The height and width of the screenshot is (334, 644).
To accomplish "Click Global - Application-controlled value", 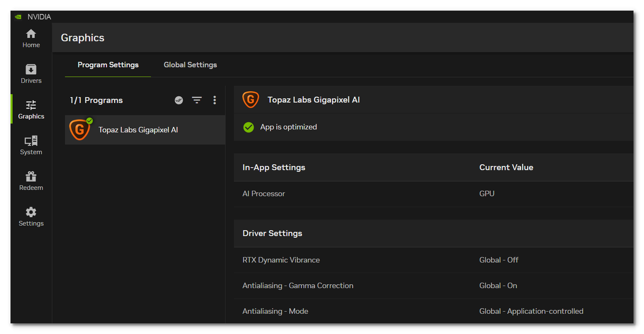I will point(531,311).
